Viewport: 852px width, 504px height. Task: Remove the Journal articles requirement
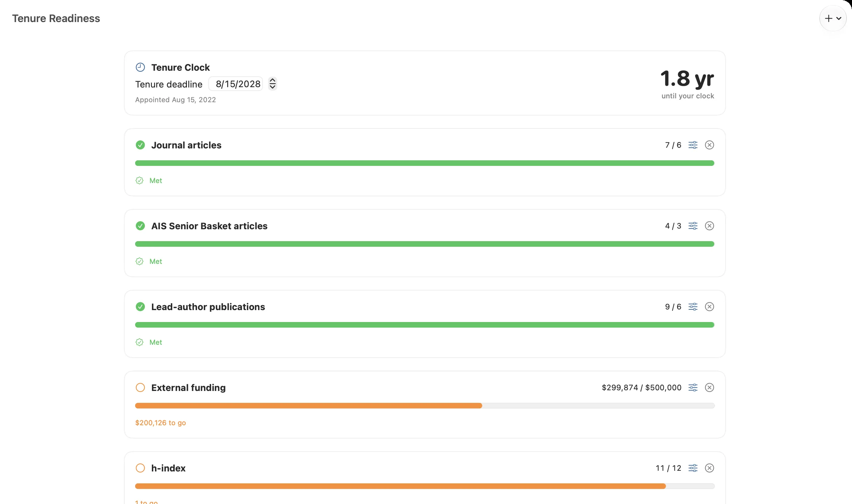point(710,145)
